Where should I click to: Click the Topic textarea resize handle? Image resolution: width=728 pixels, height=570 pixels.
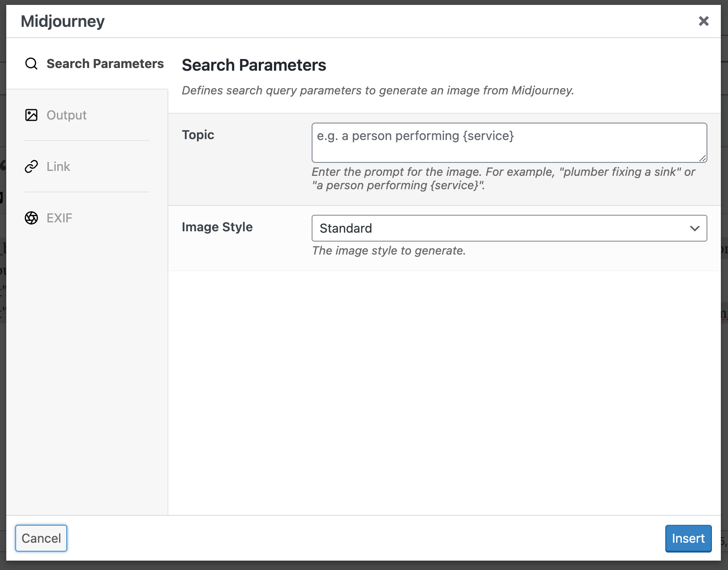point(702,158)
